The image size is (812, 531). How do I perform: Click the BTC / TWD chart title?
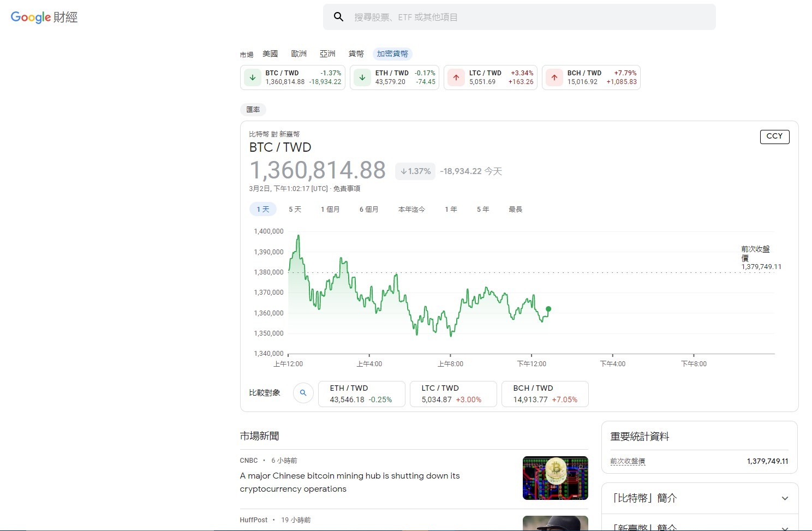click(x=280, y=147)
